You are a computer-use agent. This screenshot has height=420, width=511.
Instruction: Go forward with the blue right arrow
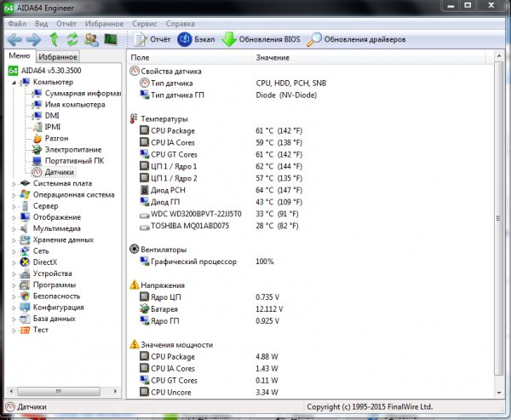tap(34, 40)
